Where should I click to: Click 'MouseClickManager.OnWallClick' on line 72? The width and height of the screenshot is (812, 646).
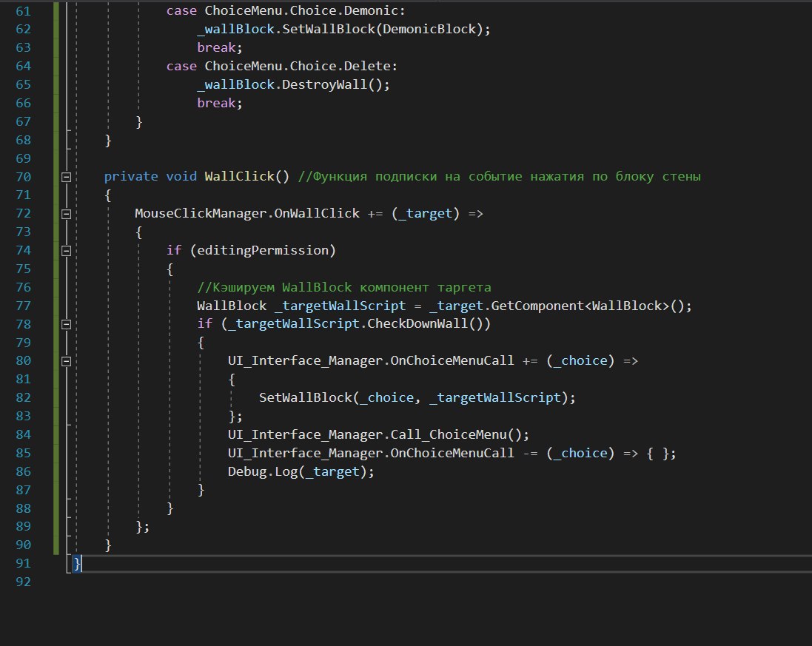point(247,214)
